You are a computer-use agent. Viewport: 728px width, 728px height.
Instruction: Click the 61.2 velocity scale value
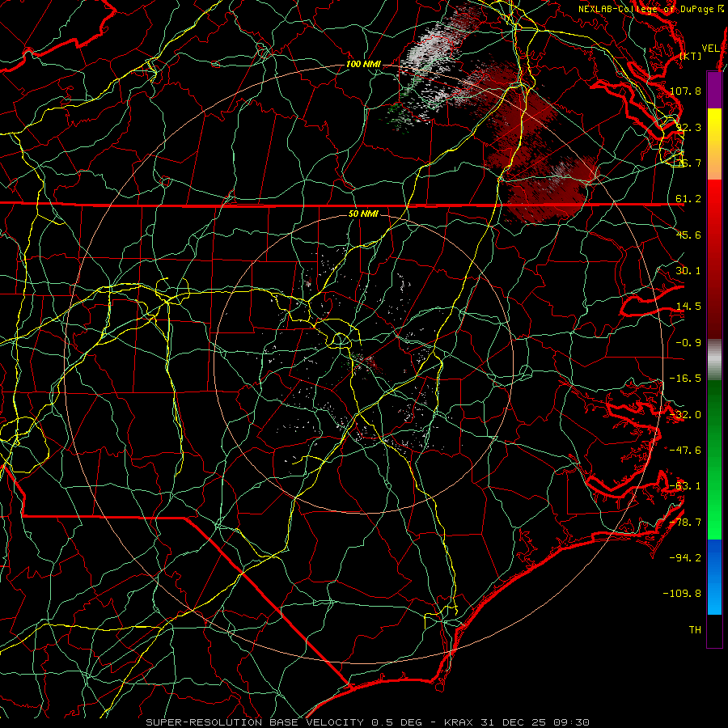click(688, 199)
